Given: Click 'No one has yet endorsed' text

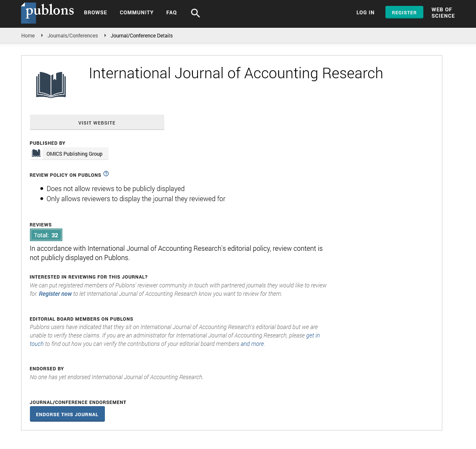Looking at the screenshot, I should (x=117, y=377).
